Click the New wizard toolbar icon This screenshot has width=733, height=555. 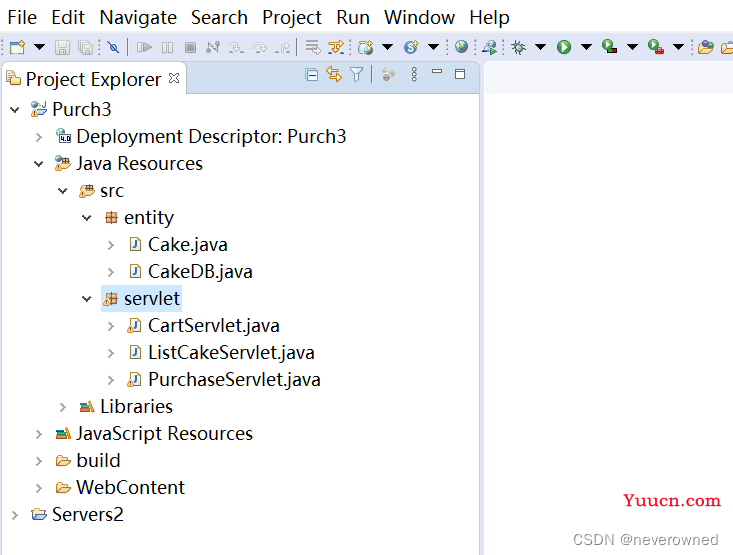[x=17, y=47]
